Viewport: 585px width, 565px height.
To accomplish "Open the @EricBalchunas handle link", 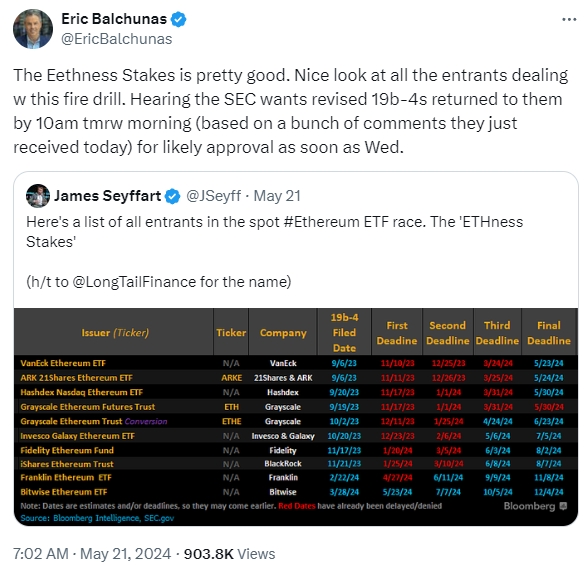I will tap(116, 39).
